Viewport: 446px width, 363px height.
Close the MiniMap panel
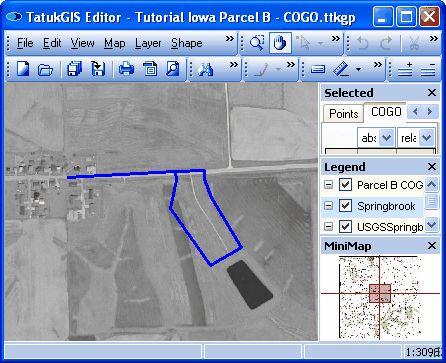[432, 246]
